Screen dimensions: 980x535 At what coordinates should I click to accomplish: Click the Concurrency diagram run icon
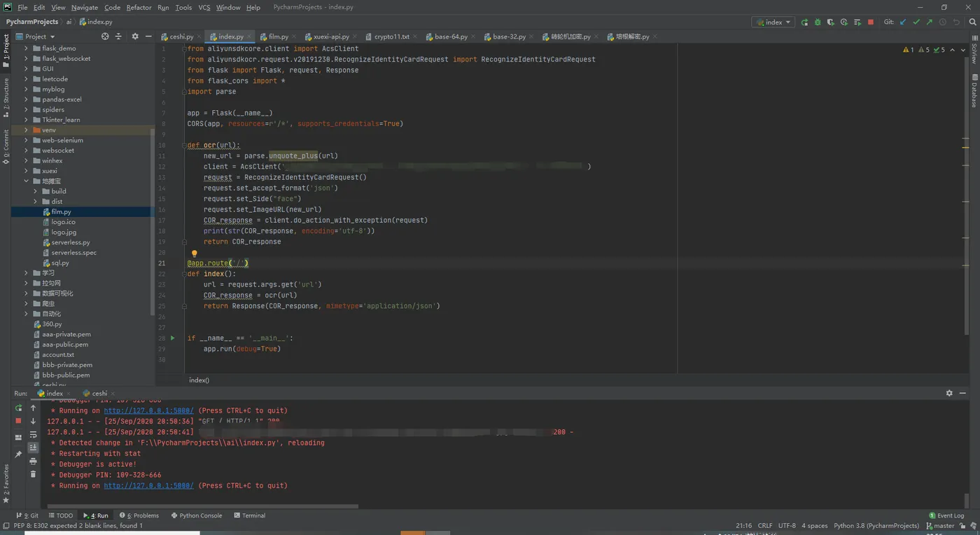point(857,22)
